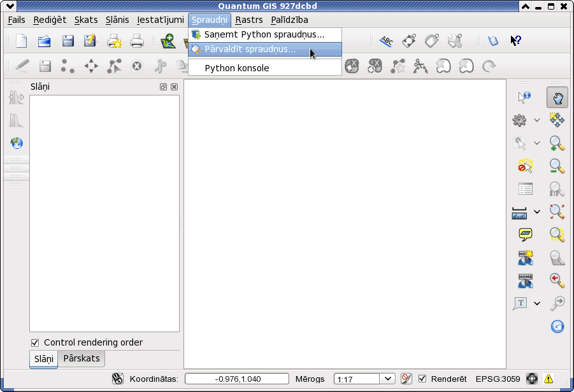Close the Slāņi panel
This screenshot has height=392, width=574.
click(x=175, y=87)
